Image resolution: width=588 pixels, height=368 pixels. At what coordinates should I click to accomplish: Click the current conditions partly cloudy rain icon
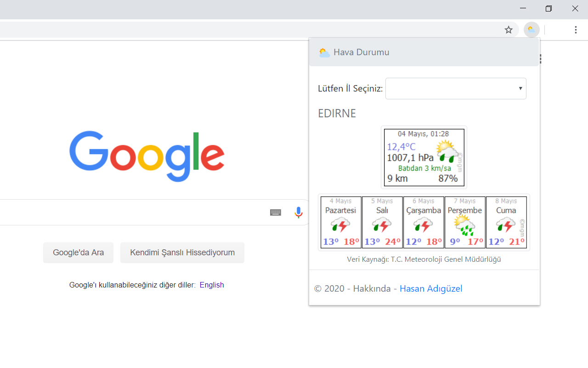447,151
